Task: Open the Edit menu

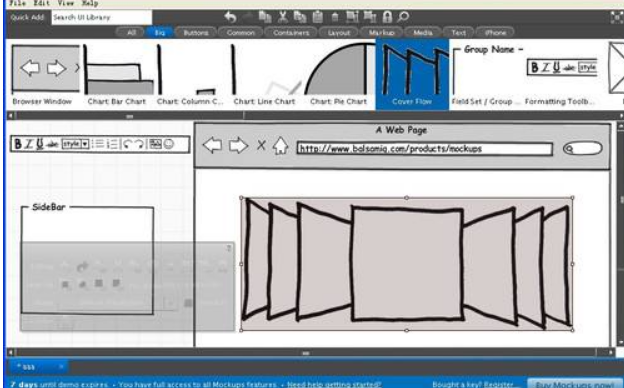Action: coord(41,3)
